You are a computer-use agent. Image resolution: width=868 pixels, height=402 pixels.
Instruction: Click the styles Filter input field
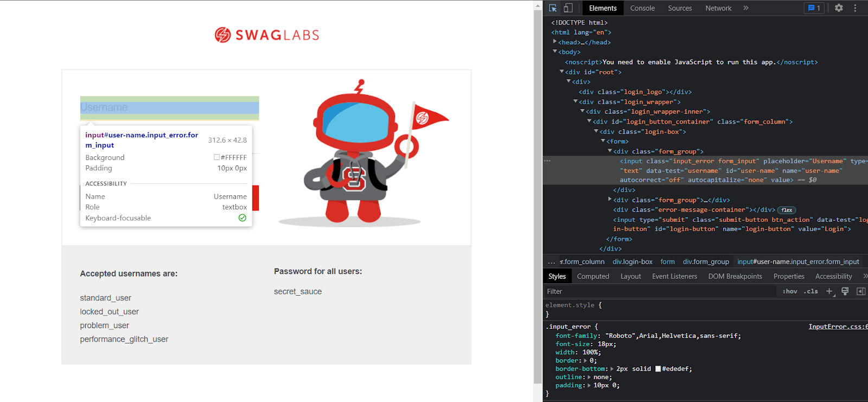point(651,291)
